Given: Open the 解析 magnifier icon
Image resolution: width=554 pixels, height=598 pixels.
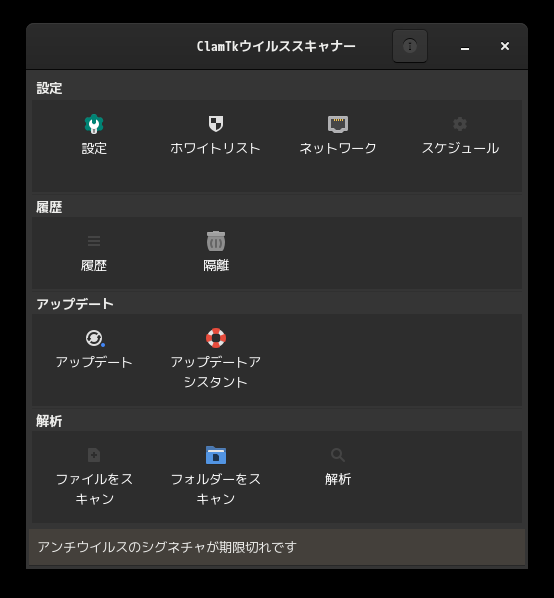Looking at the screenshot, I should click(338, 455).
